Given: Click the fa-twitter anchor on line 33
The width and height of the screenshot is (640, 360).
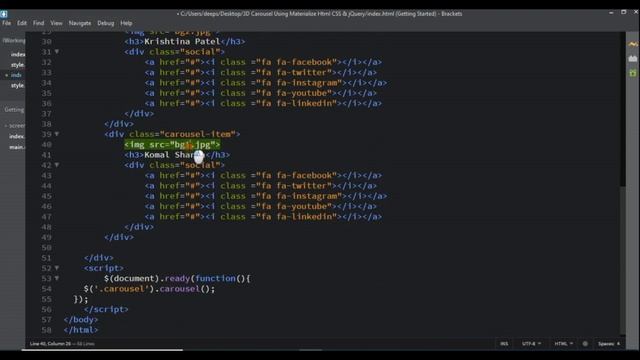Looking at the screenshot, I should click(x=261, y=72).
